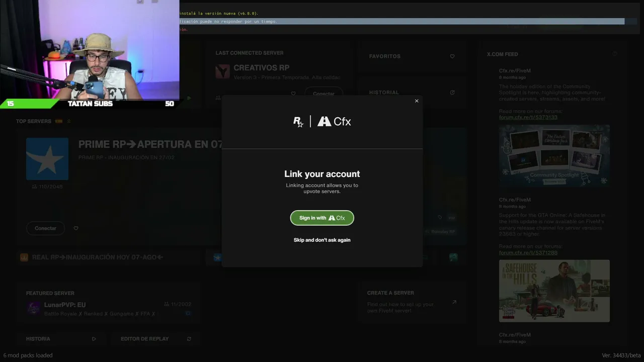The image size is (644, 362).
Task: Click the Rockstar Games logo in the dialog
Action: point(298,122)
